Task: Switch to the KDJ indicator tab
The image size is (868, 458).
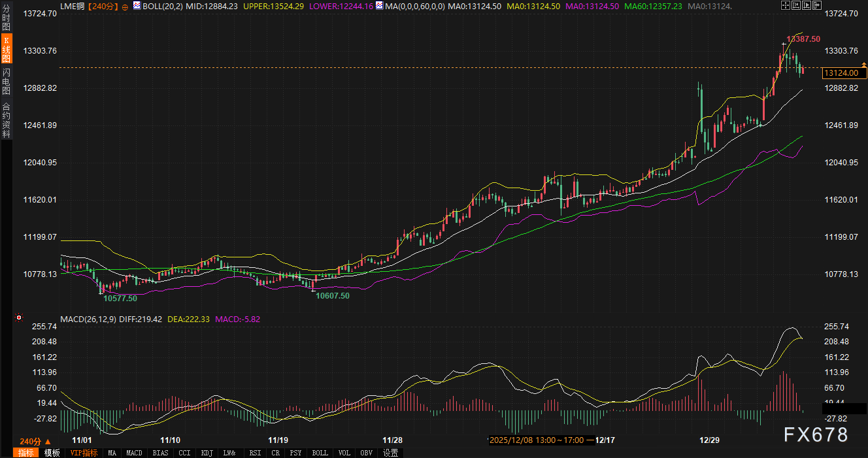Action: pos(207,453)
